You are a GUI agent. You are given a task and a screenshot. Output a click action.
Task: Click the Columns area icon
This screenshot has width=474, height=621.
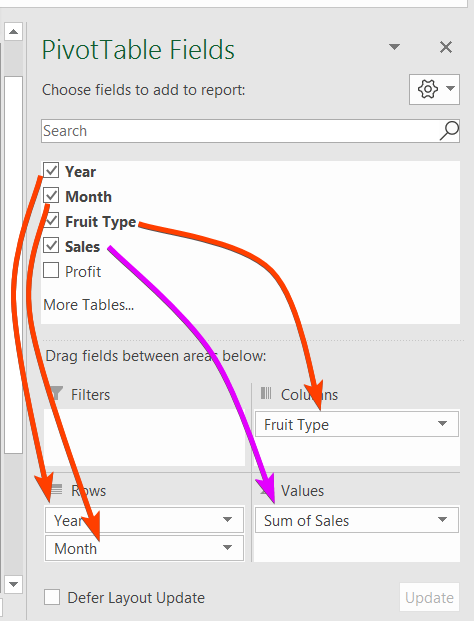click(x=266, y=393)
